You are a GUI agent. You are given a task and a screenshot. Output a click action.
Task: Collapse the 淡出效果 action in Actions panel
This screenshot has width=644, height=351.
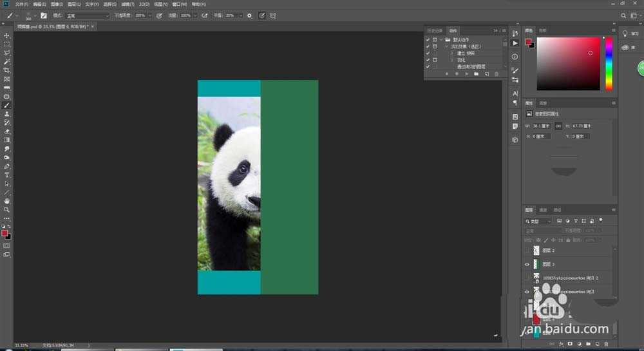446,46
